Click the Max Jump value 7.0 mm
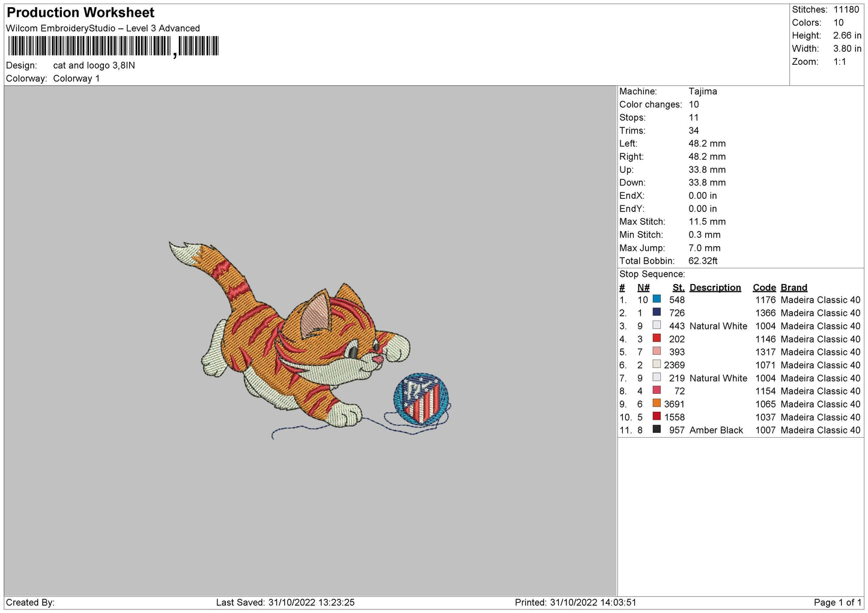 coord(705,248)
